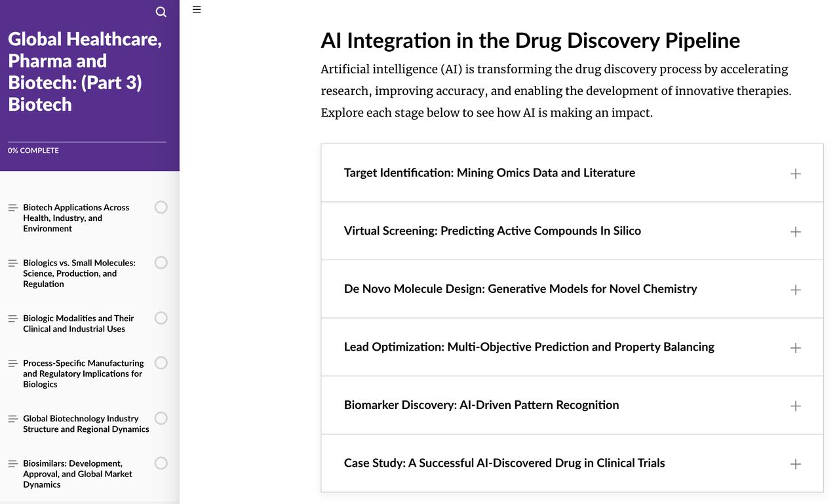This screenshot has height=504, width=839.
Task: Click the plus icon for Target Identification
Action: [796, 174]
